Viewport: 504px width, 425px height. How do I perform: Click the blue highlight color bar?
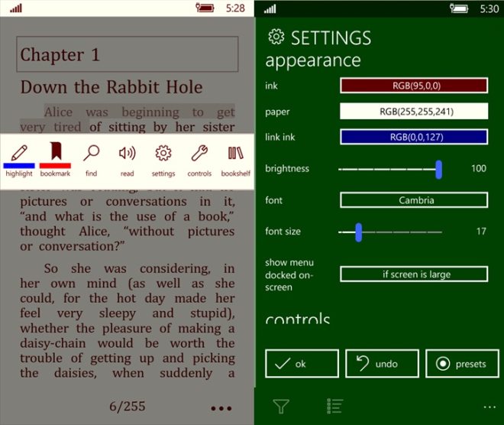coord(19,166)
